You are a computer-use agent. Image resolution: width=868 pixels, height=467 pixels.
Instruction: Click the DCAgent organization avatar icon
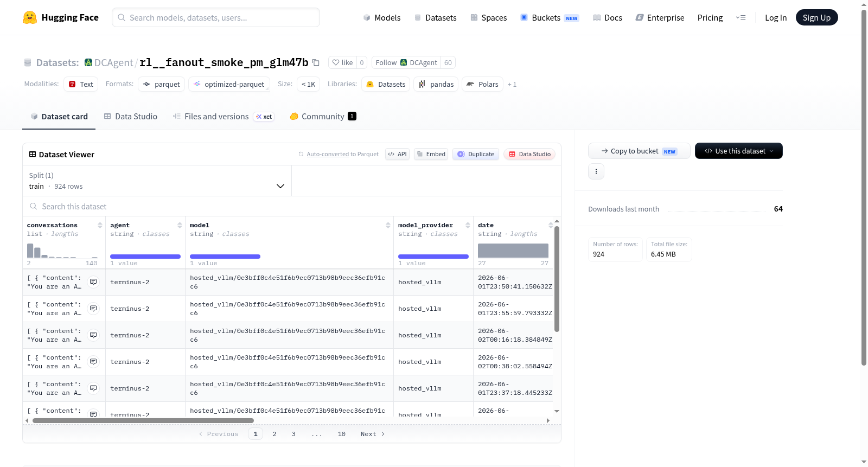[x=88, y=62]
